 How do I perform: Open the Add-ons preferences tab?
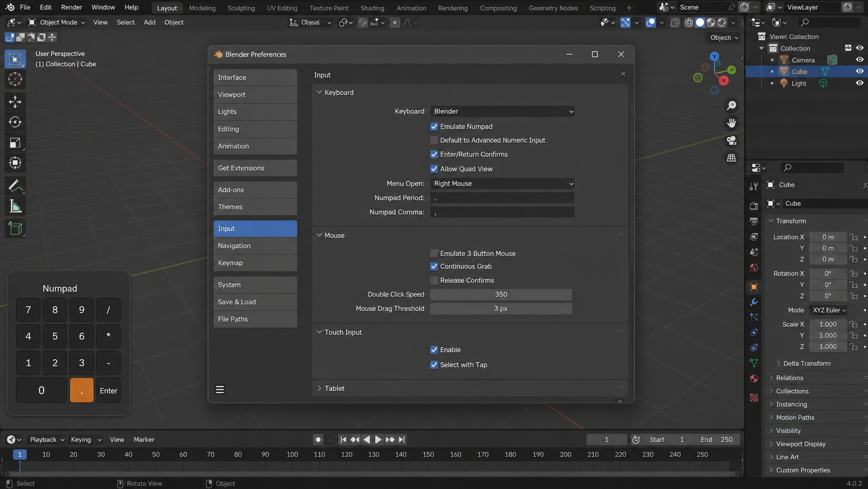point(255,190)
